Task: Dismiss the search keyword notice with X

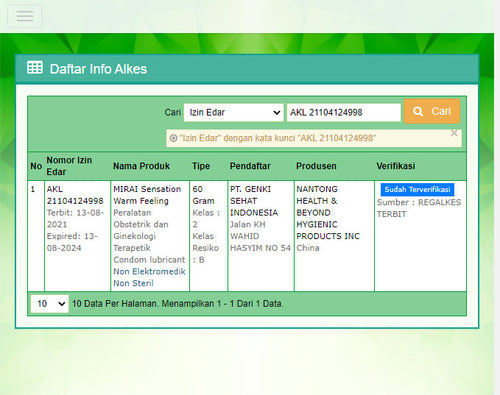Action: pyautogui.click(x=454, y=133)
